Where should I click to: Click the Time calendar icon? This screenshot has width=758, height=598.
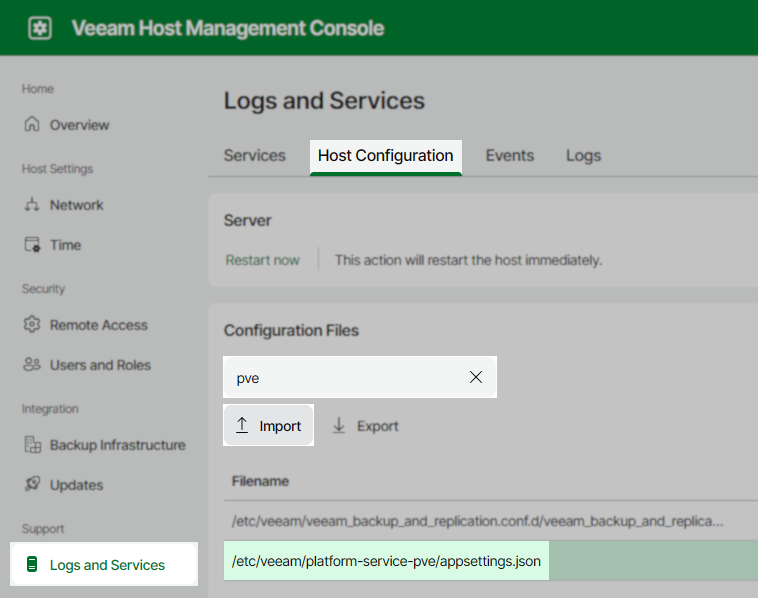click(x=32, y=245)
